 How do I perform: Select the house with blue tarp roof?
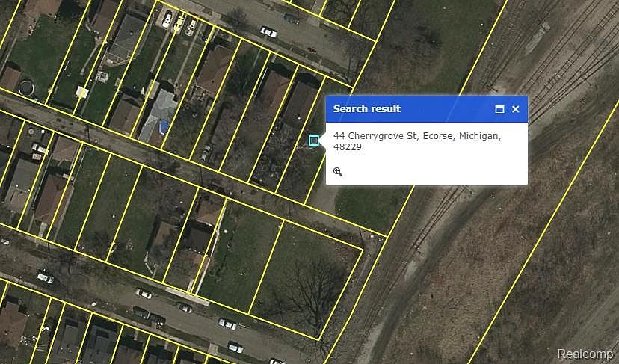point(158,117)
